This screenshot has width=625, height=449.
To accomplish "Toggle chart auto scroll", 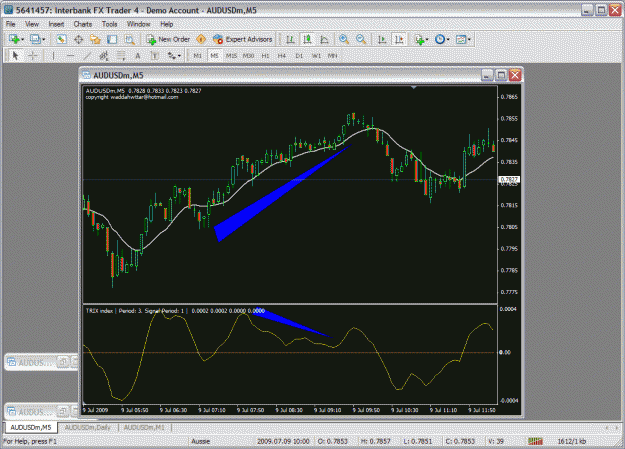I will 381,39.
